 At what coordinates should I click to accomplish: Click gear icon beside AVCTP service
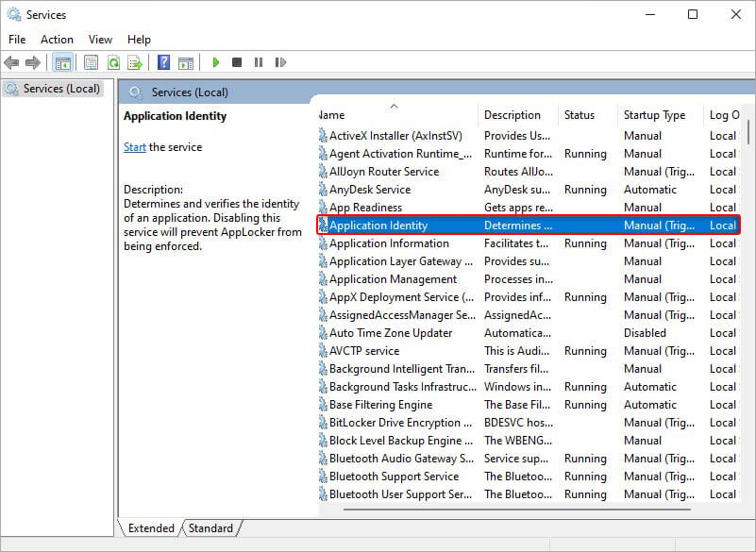(323, 350)
